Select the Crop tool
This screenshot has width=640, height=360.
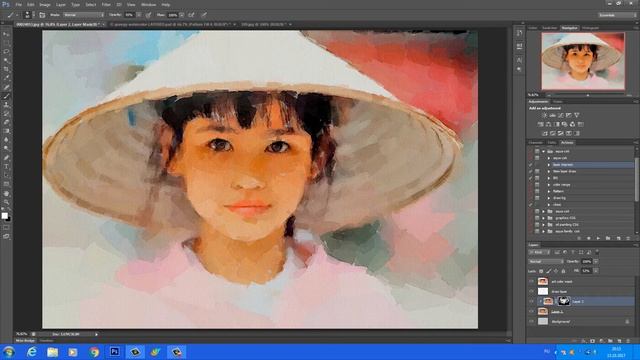(x=6, y=69)
